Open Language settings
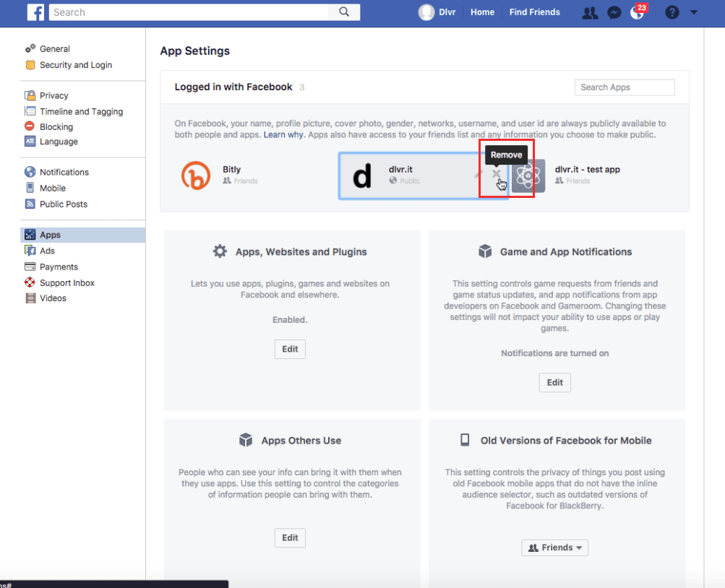Viewport: 725px width, 588px height. click(x=59, y=142)
